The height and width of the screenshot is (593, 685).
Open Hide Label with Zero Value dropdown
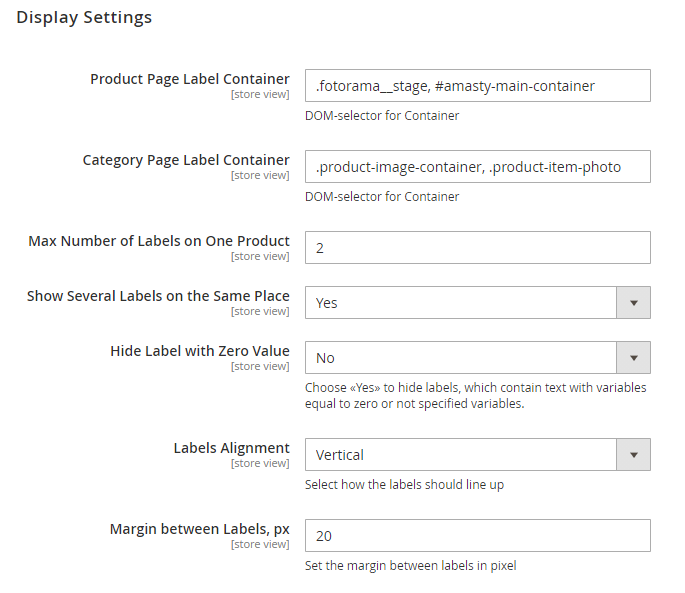[x=461, y=358]
